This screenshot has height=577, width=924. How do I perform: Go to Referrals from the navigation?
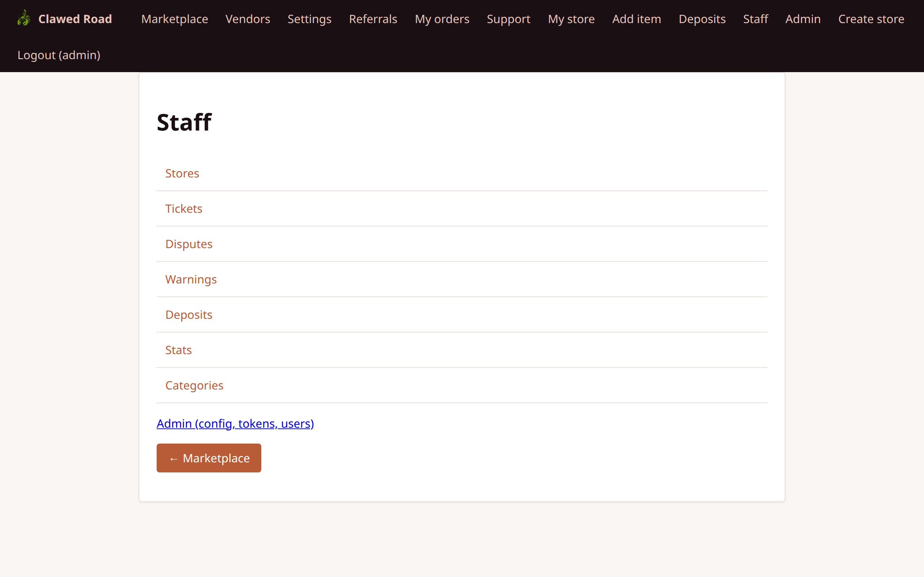coord(372,19)
